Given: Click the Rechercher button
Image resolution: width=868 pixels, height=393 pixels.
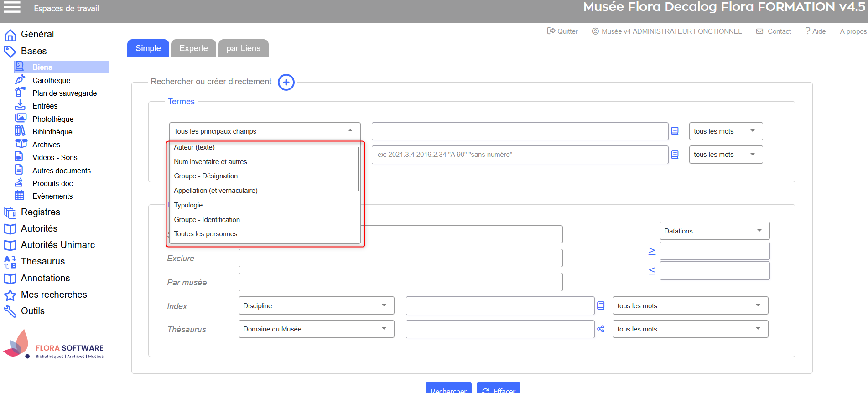Looking at the screenshot, I should tap(448, 388).
